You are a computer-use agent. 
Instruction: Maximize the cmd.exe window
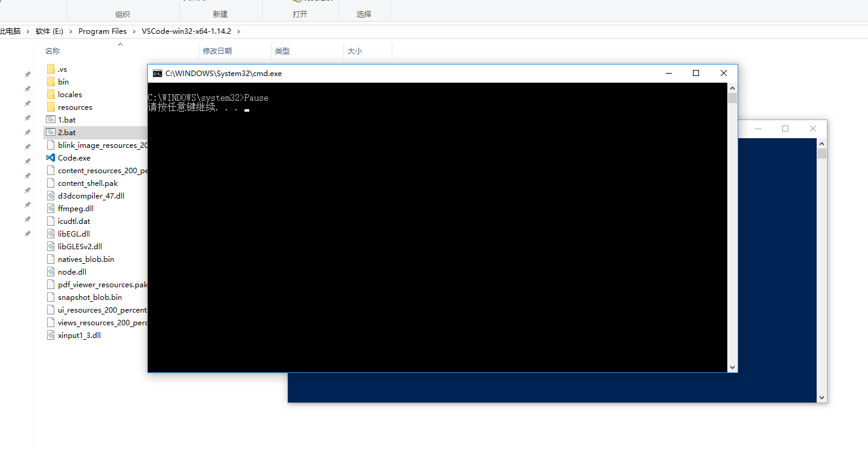pyautogui.click(x=695, y=73)
